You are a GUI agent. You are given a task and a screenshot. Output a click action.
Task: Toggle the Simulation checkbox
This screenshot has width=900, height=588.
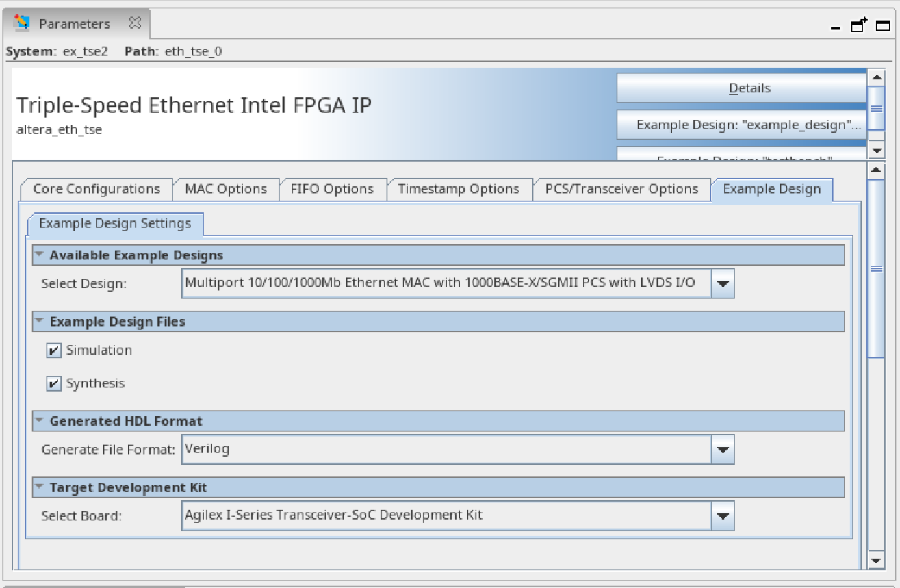click(x=54, y=350)
